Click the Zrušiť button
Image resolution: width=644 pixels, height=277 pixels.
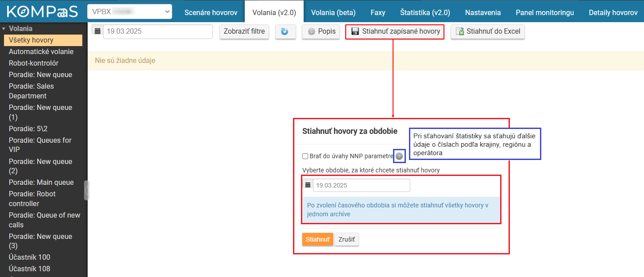tap(347, 239)
